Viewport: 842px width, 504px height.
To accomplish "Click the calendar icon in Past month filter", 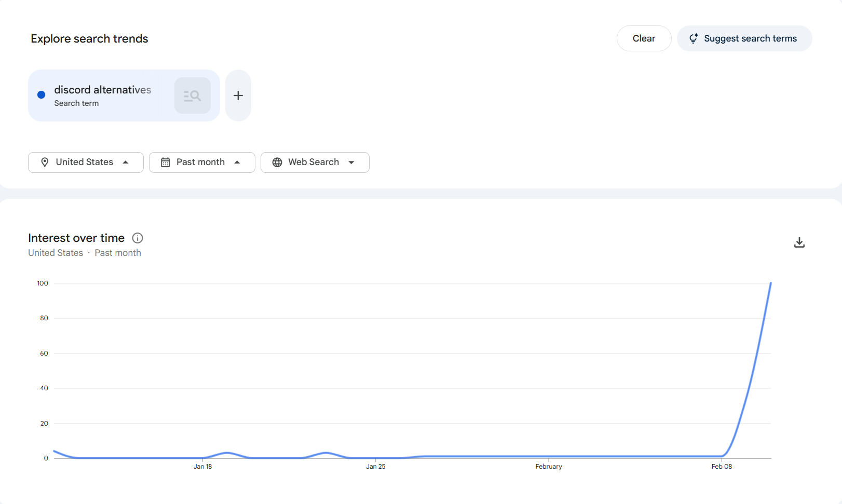I will coord(165,162).
